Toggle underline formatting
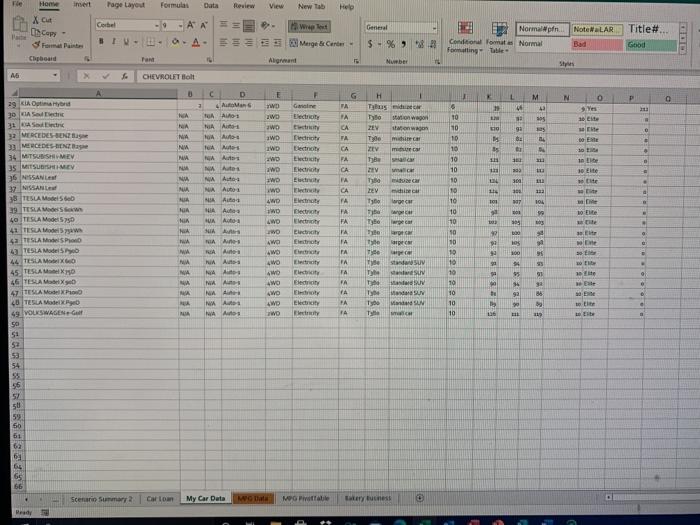 [126, 42]
